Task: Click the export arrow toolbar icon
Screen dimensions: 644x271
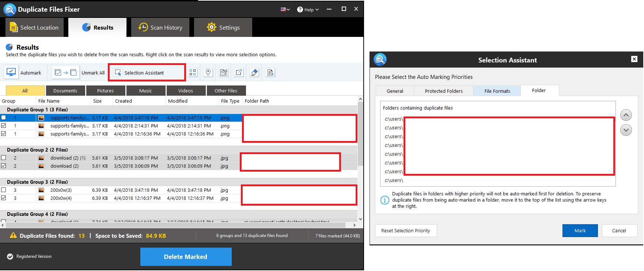Action: point(239,72)
